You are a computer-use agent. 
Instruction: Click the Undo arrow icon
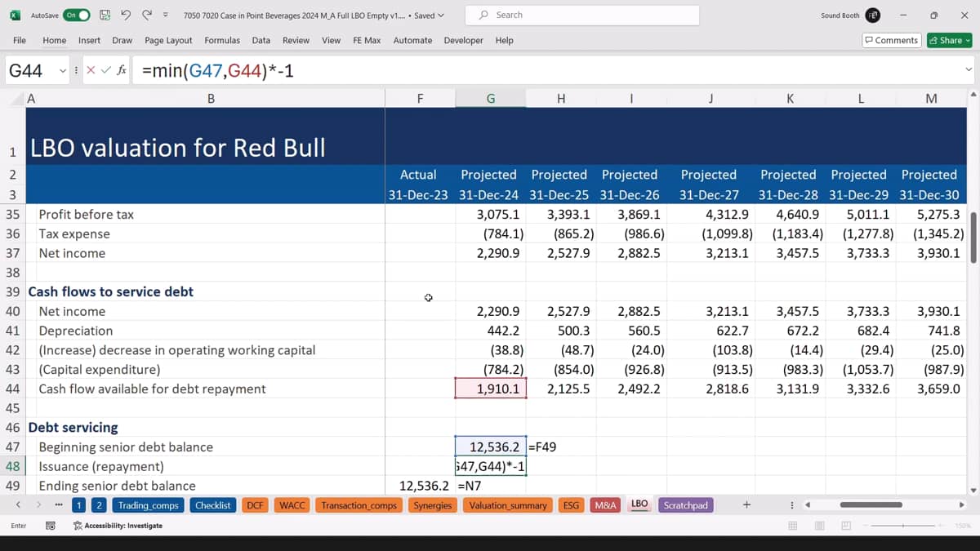pos(126,15)
